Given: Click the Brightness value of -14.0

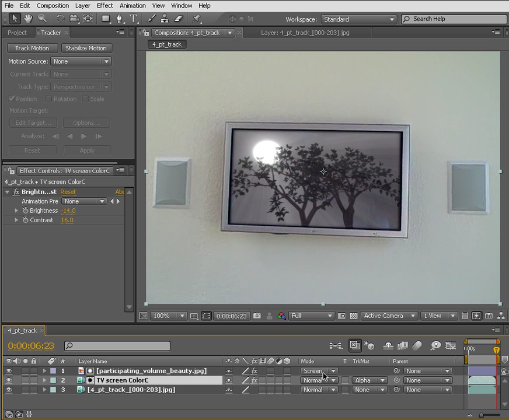Looking at the screenshot, I should (68, 211).
